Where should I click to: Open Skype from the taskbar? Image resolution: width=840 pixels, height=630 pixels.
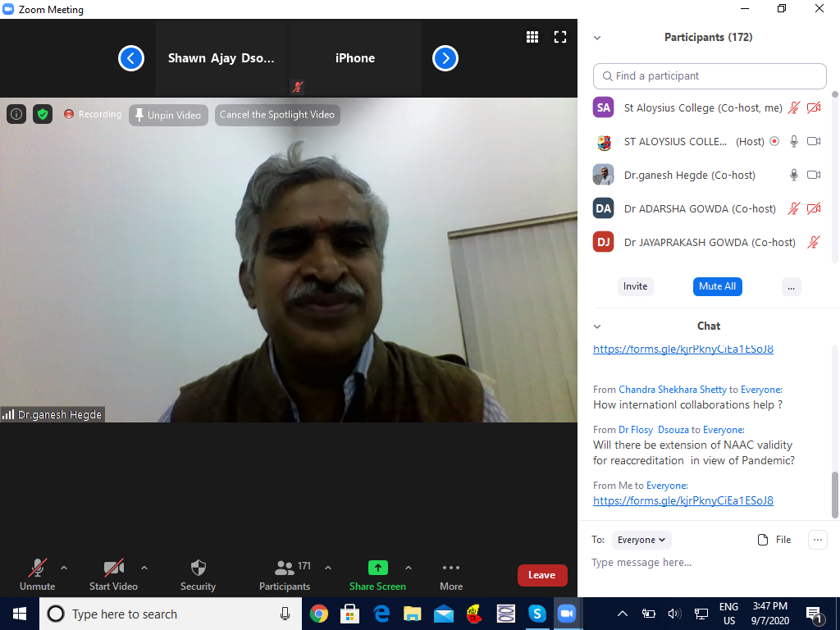tap(536, 614)
